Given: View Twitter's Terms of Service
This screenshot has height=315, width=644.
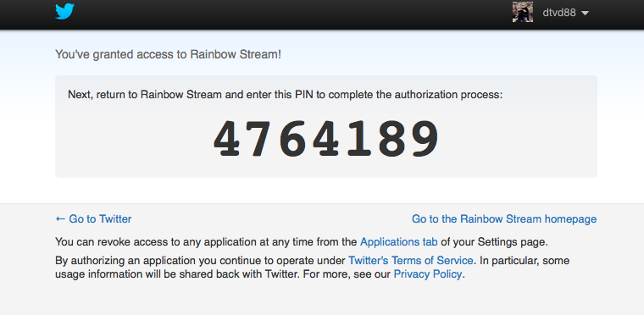Looking at the screenshot, I should point(411,260).
